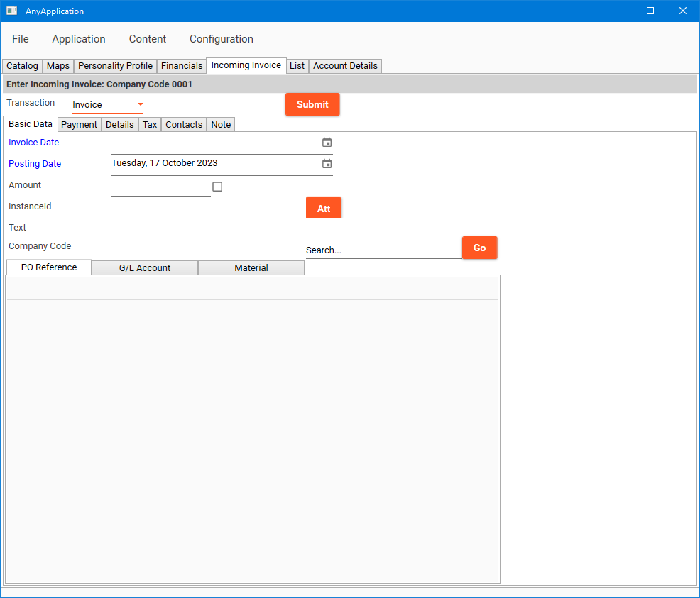Open the Invoice Date calendar picker

coord(327,143)
